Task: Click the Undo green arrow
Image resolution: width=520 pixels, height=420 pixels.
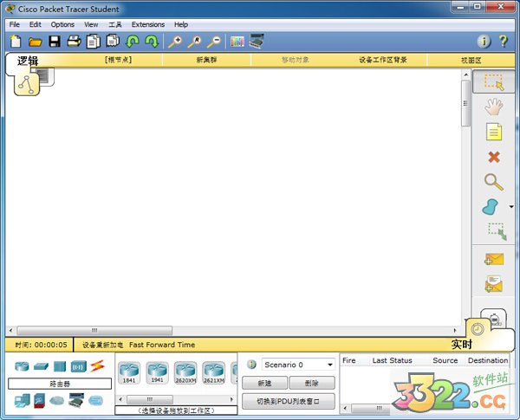Action: [133, 42]
